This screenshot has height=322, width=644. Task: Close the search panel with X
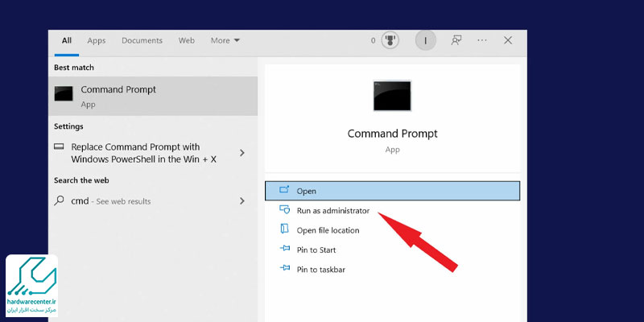click(x=508, y=40)
